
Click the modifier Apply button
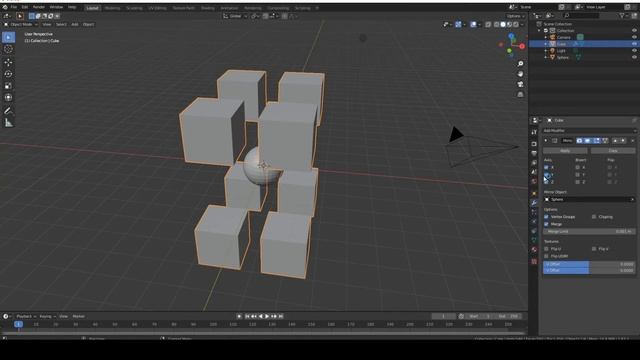565,151
